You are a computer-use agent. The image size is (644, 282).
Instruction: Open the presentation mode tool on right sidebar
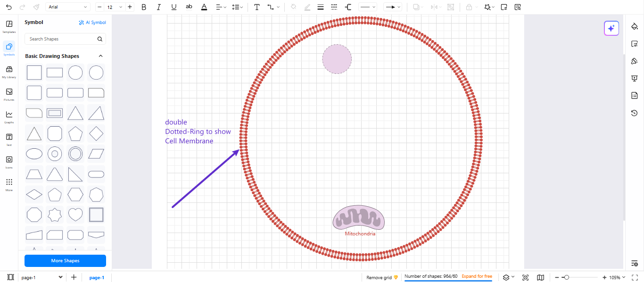634,78
